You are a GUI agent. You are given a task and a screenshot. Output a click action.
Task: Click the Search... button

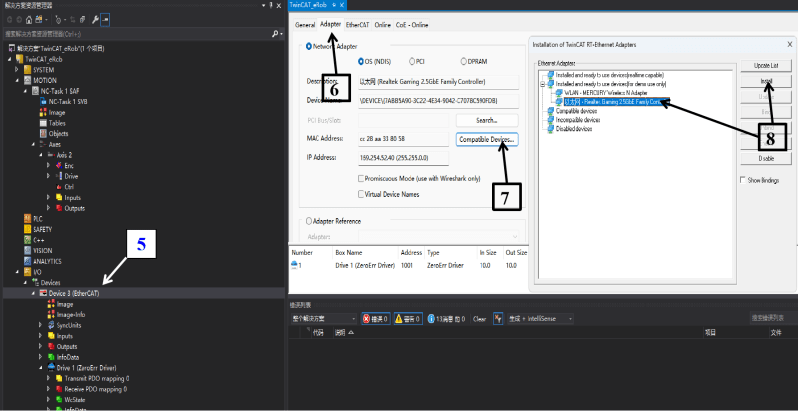click(487, 121)
